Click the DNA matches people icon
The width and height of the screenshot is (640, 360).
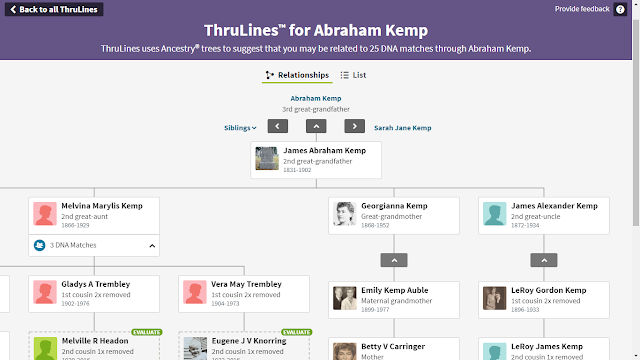coord(40,245)
